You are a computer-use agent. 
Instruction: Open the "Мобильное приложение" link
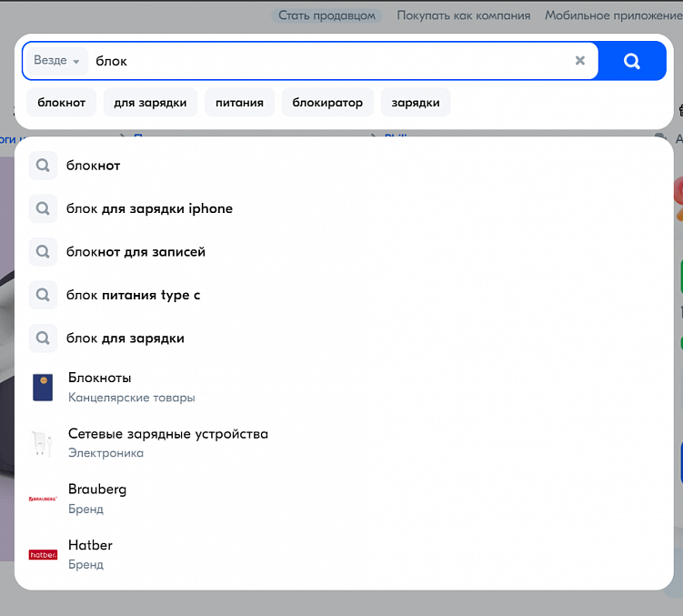pos(614,15)
